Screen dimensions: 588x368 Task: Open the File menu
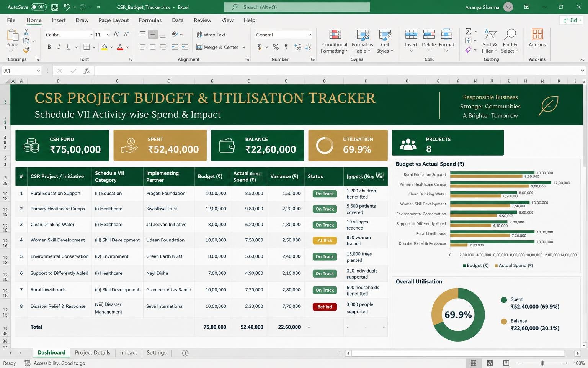point(11,20)
